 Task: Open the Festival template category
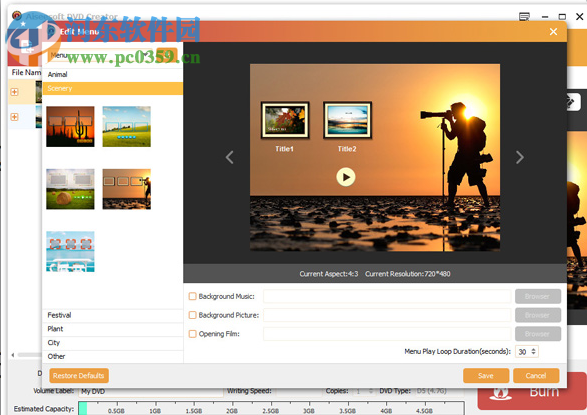[113, 315]
